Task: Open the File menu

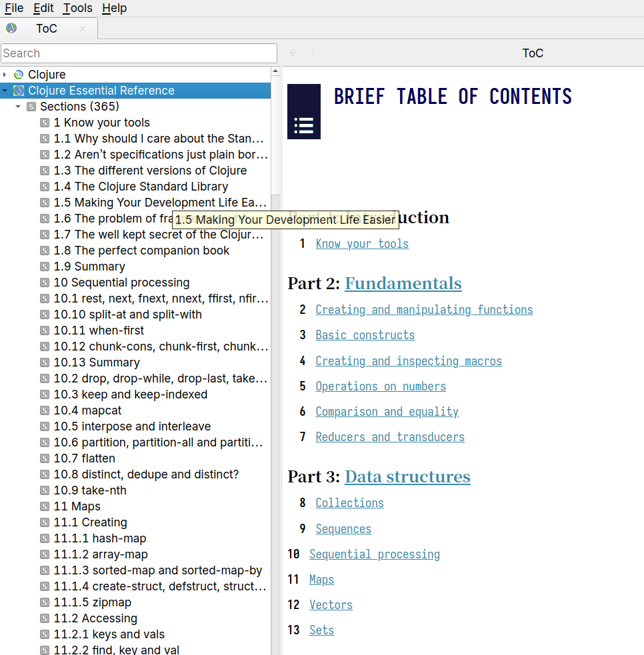Action: [14, 8]
